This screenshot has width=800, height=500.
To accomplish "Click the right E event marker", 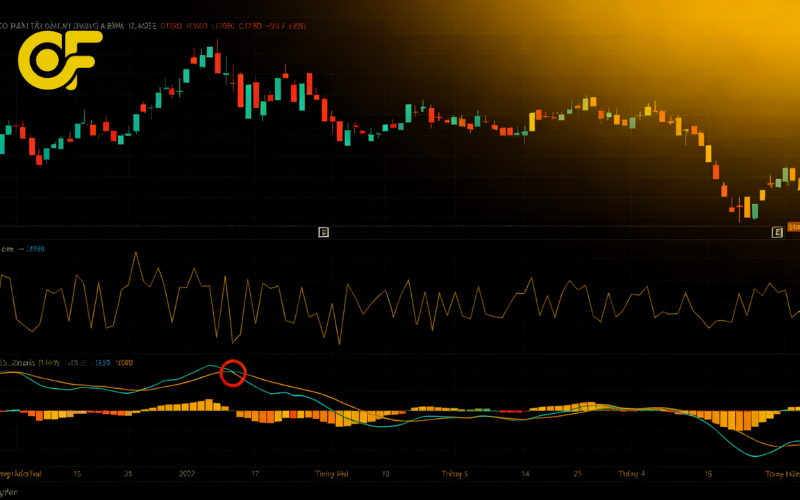I will point(777,232).
